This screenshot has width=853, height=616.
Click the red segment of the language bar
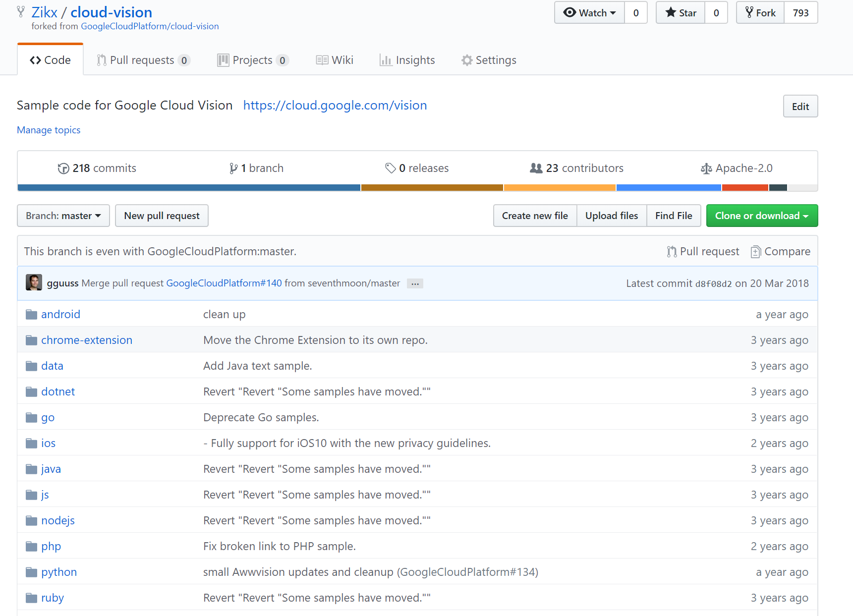(x=745, y=188)
